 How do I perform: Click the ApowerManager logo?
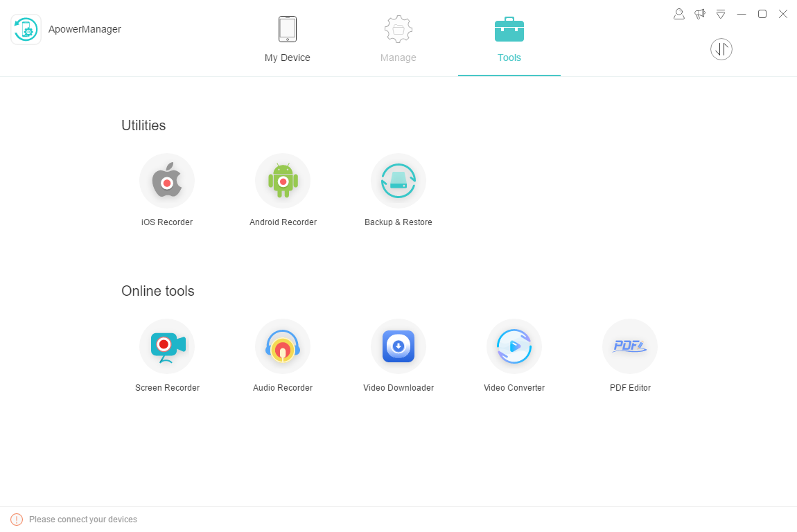coord(26,29)
